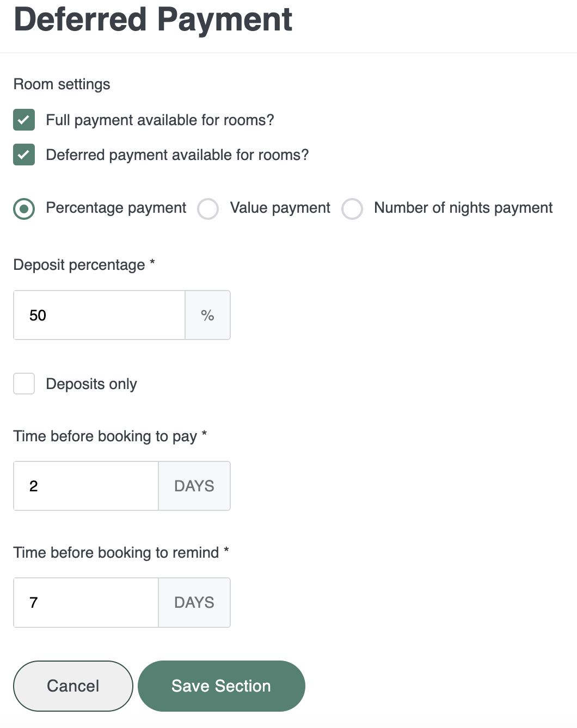Choose Number of nights payment option

click(x=352, y=208)
